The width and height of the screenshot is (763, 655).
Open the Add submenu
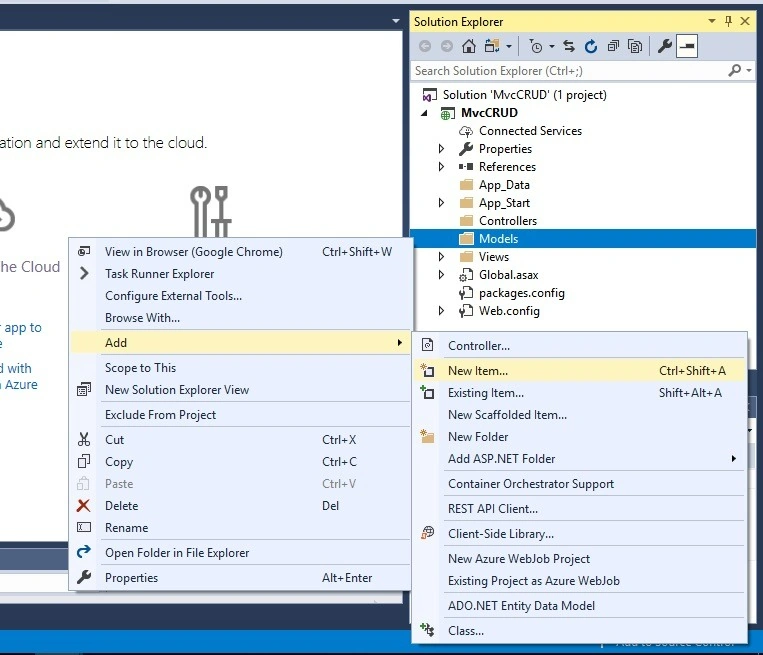click(x=240, y=343)
